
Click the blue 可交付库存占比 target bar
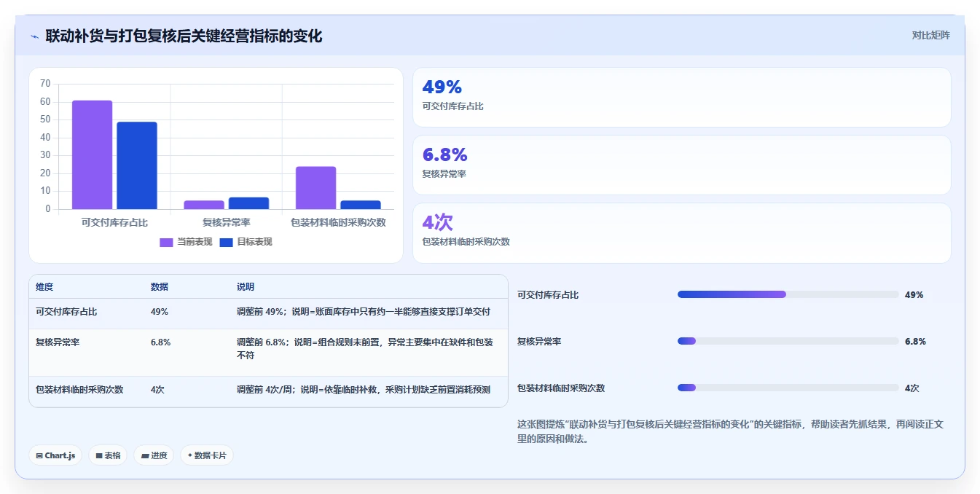[x=137, y=166]
